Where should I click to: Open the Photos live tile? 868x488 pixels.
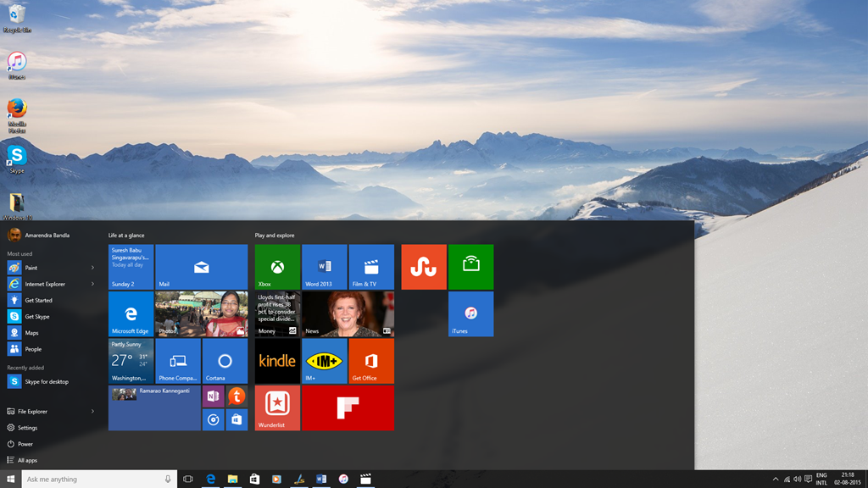tap(202, 313)
